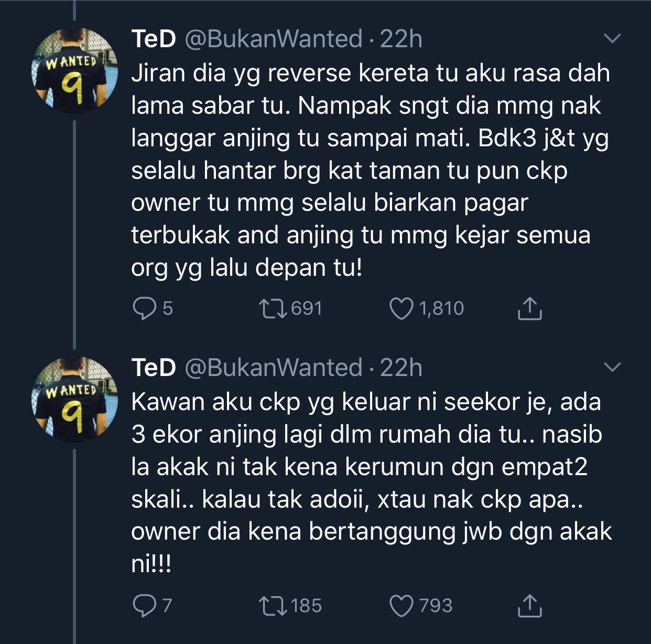Viewport: 651px width, 644px height.
Task: Like the tweet with 1,810 likes
Action: tap(402, 308)
